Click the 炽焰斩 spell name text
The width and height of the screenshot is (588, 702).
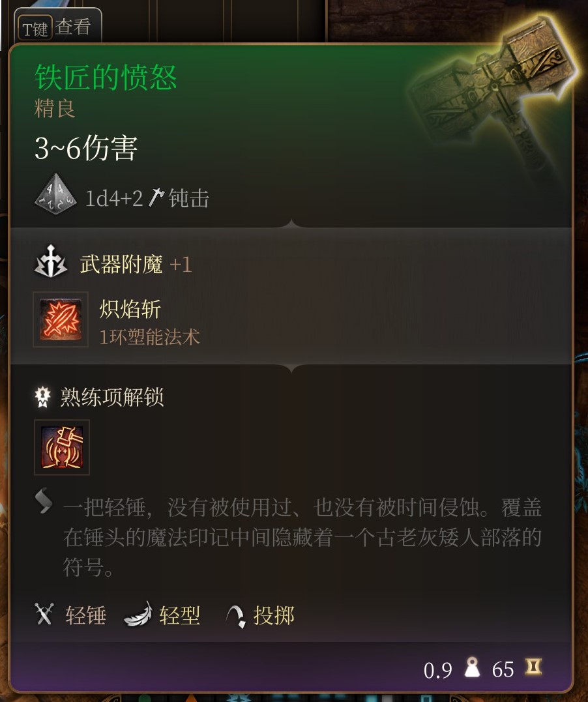130,310
